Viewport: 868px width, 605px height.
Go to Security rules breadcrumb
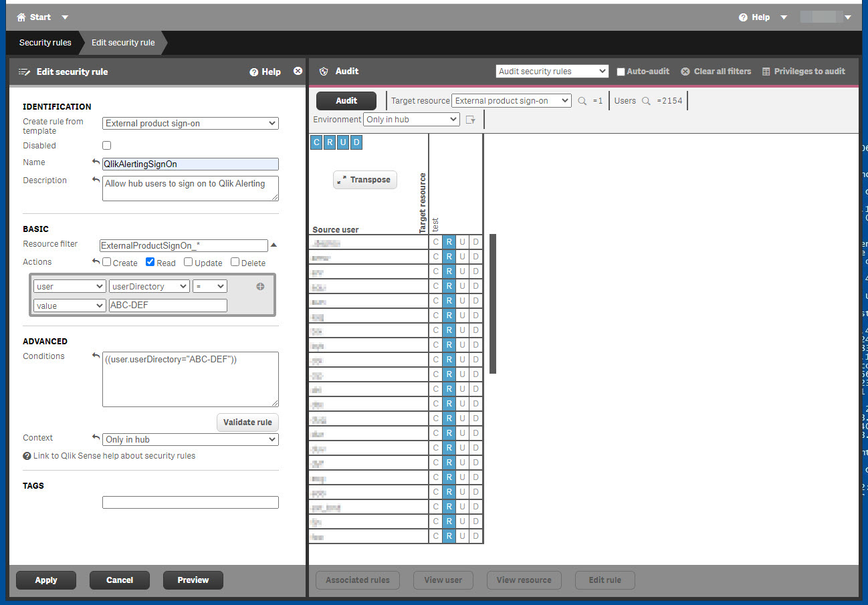point(45,43)
